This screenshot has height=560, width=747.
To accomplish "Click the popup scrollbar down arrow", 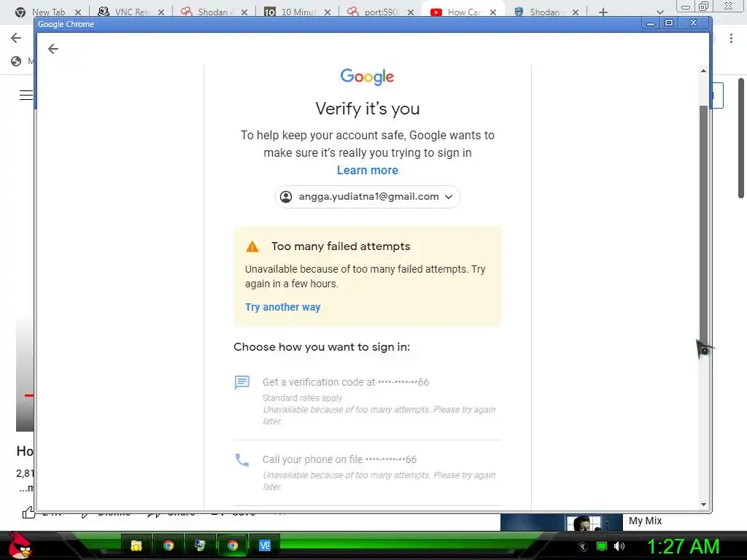I will 703,505.
